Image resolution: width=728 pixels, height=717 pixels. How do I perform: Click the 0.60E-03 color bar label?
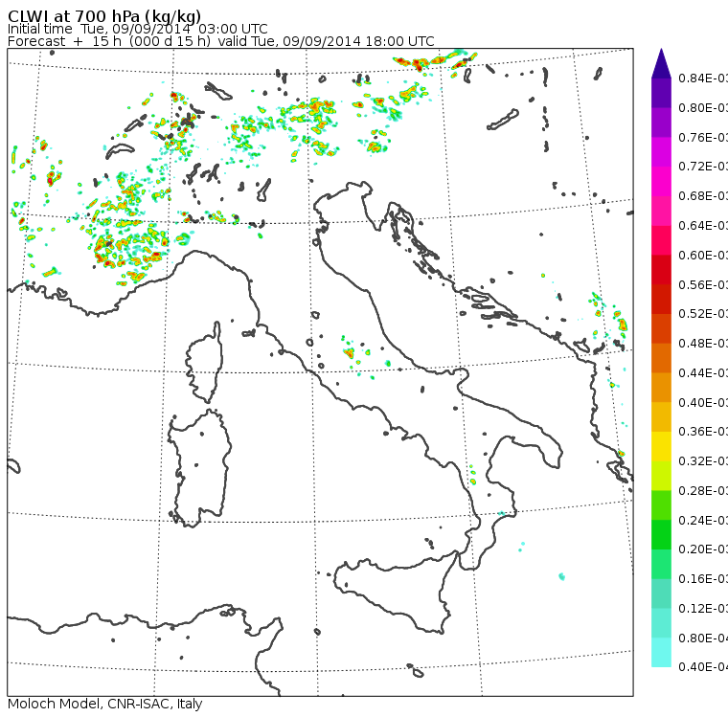(703, 256)
